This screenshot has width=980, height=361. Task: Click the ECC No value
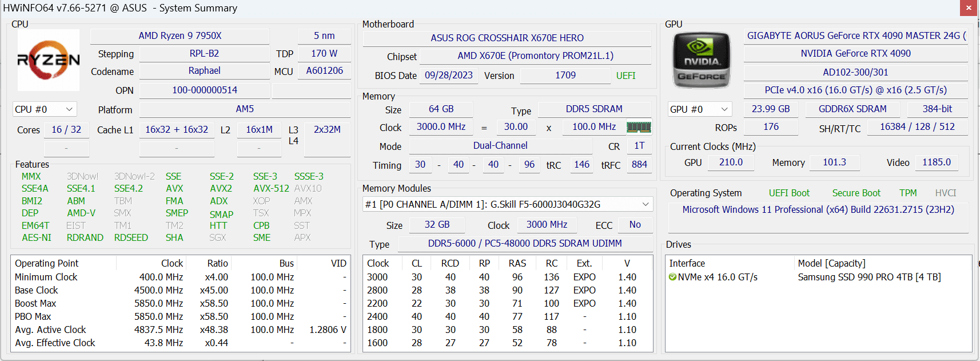click(635, 224)
